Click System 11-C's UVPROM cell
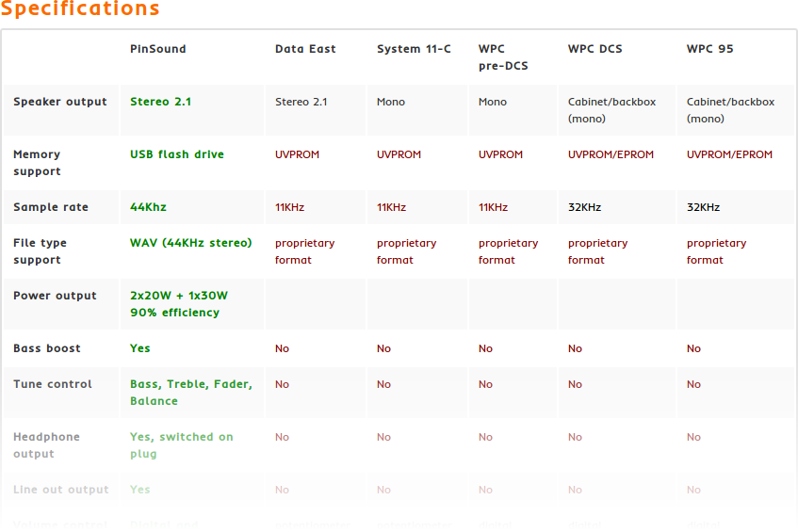This screenshot has height=532, width=798. point(399,154)
